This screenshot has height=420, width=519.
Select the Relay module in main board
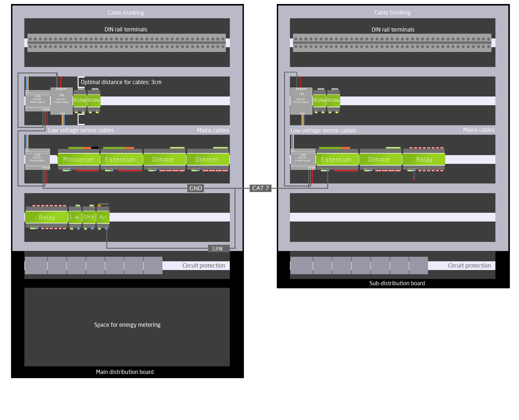47,217
